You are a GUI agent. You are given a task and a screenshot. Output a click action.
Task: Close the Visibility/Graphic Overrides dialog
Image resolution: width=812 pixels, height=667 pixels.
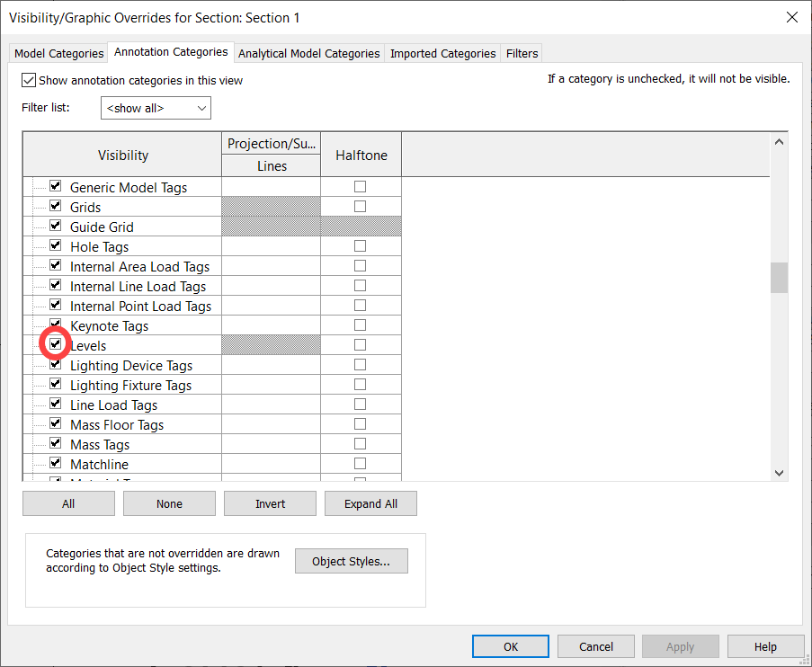pos(792,17)
